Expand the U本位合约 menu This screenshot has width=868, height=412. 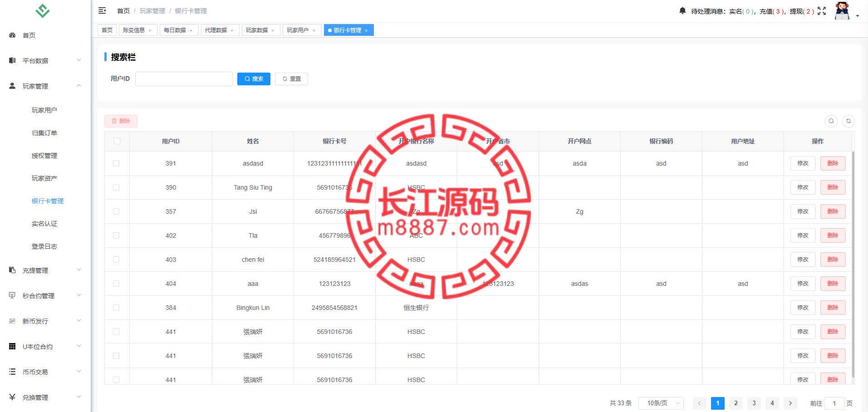79,346
